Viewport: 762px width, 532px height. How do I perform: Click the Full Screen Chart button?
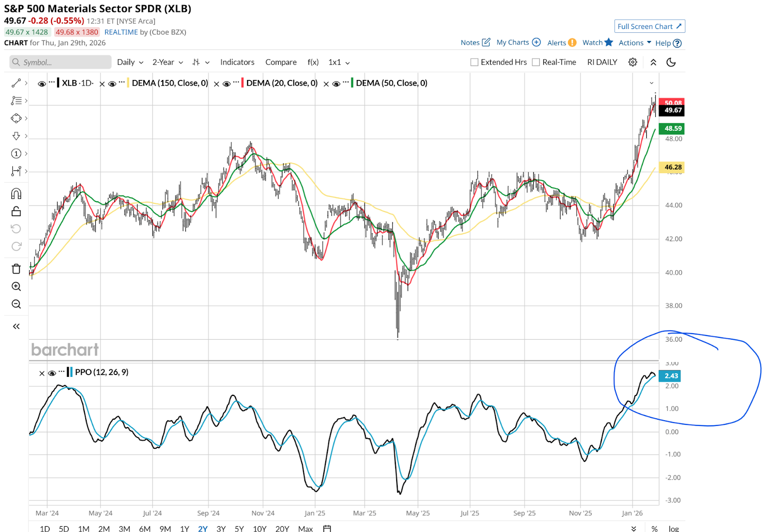click(650, 27)
